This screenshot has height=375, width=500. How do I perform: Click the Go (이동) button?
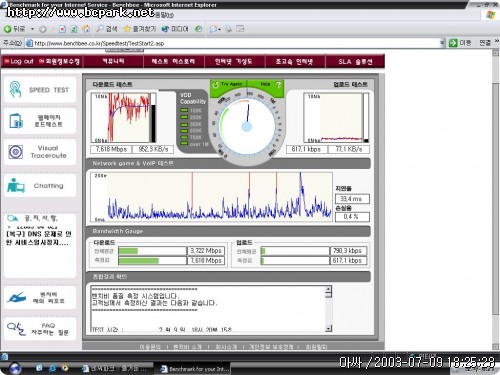click(459, 43)
